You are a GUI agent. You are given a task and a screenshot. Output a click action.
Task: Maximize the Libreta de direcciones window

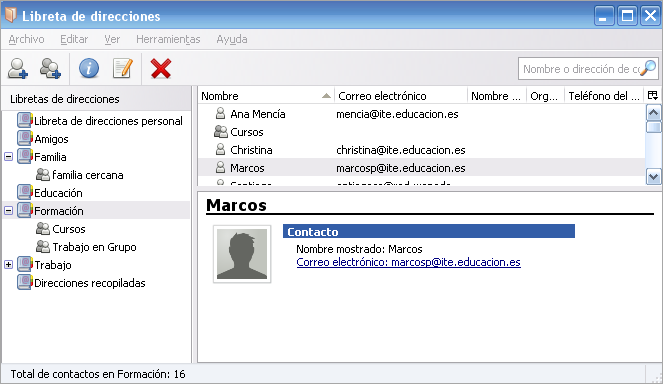[627, 16]
